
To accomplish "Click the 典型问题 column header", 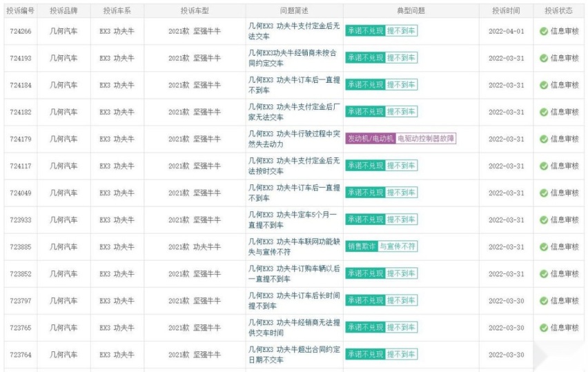I will 411,11.
